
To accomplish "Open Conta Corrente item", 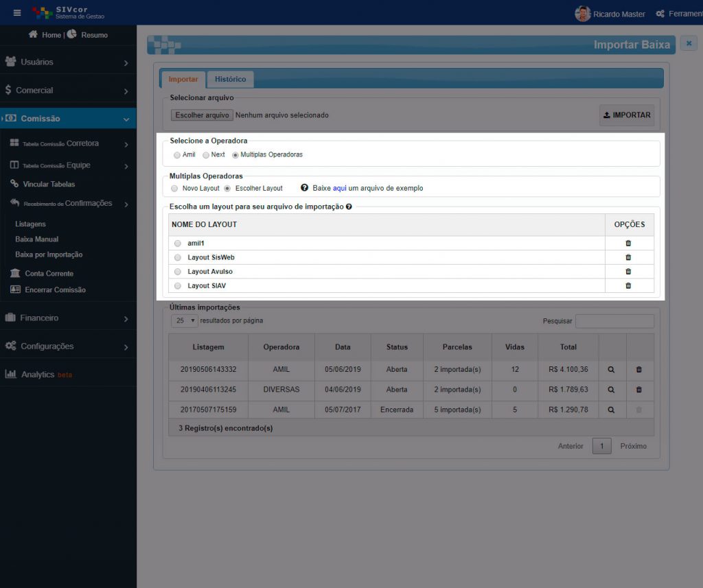I will pyautogui.click(x=42, y=273).
